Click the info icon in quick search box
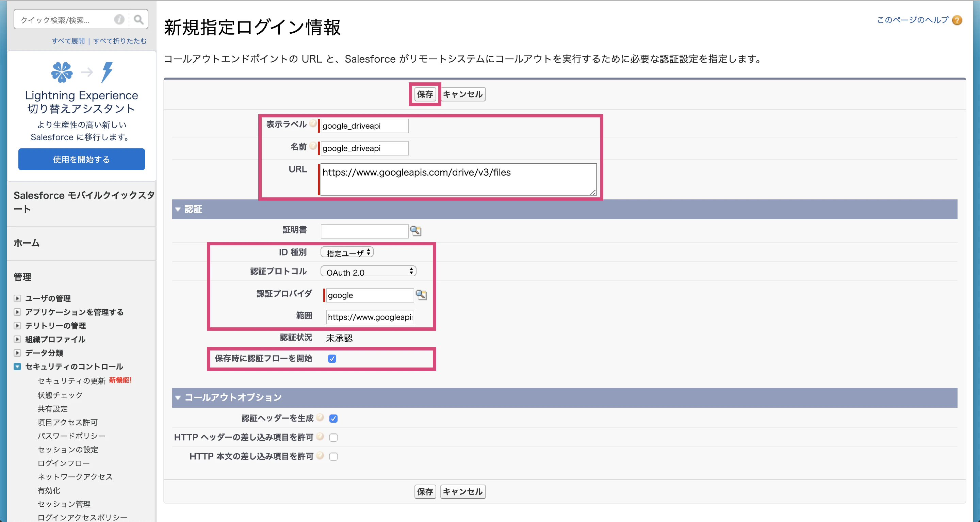 click(119, 19)
